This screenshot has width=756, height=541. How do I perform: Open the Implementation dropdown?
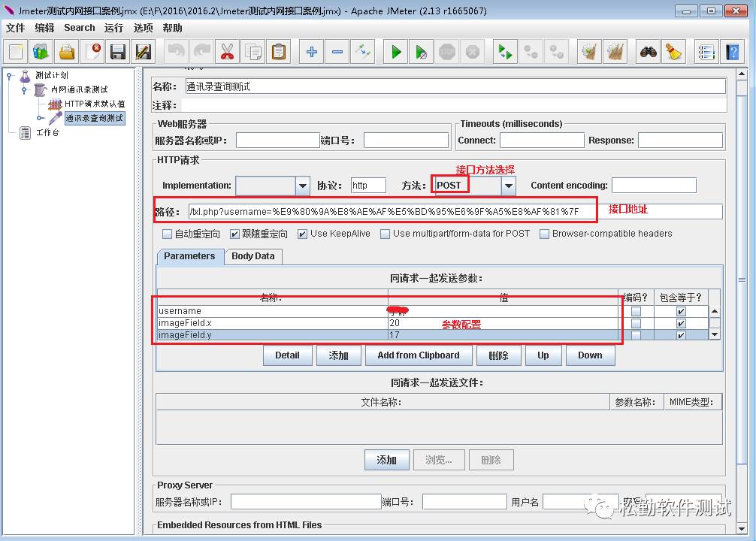point(302,186)
